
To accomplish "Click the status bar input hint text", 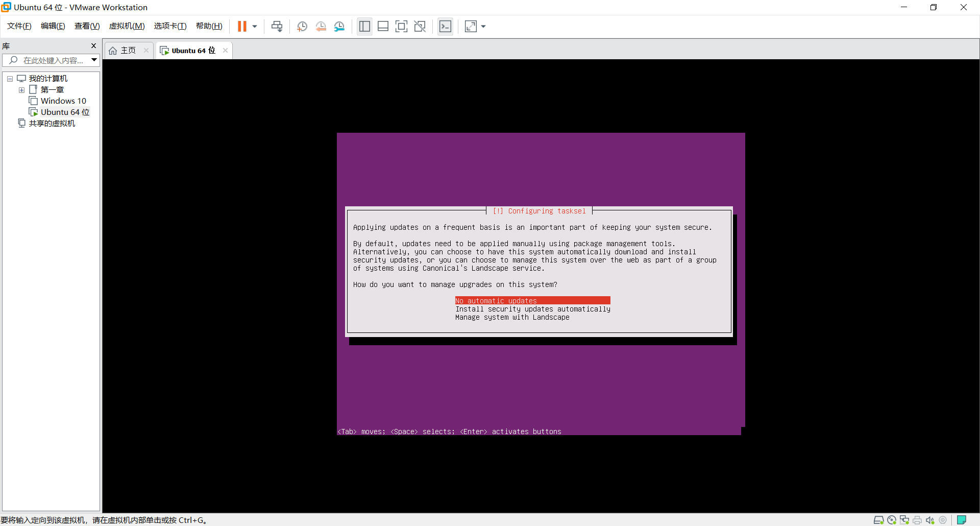I will 104,520.
